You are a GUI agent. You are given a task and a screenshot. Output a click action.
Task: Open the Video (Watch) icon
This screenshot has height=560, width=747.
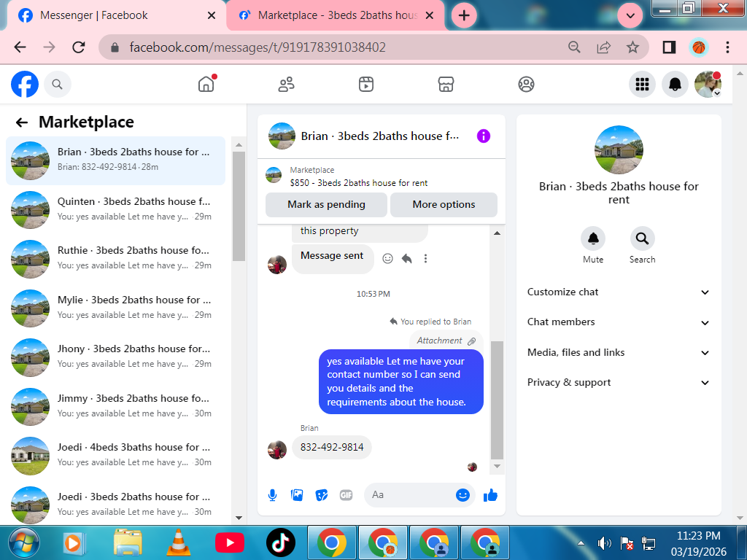click(x=366, y=85)
